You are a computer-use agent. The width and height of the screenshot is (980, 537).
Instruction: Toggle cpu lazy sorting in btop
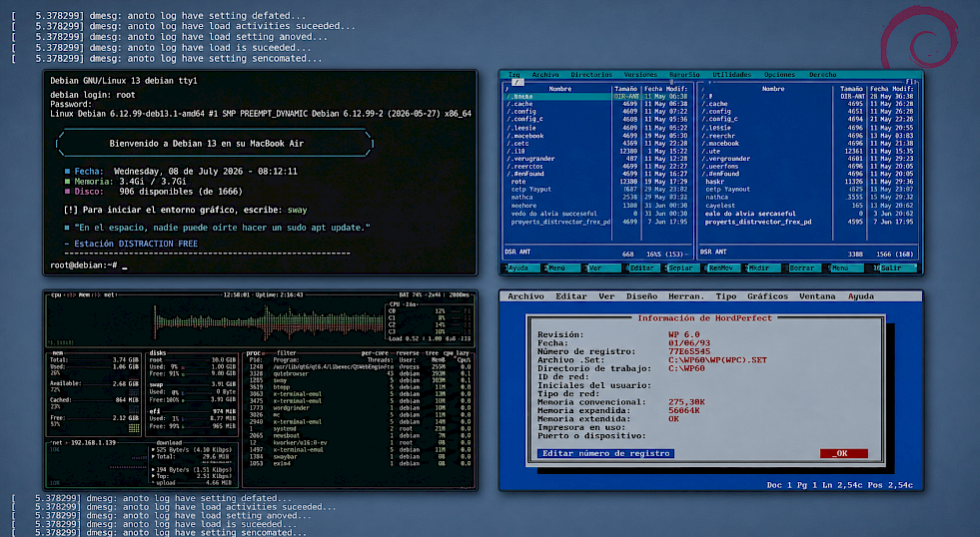point(456,352)
